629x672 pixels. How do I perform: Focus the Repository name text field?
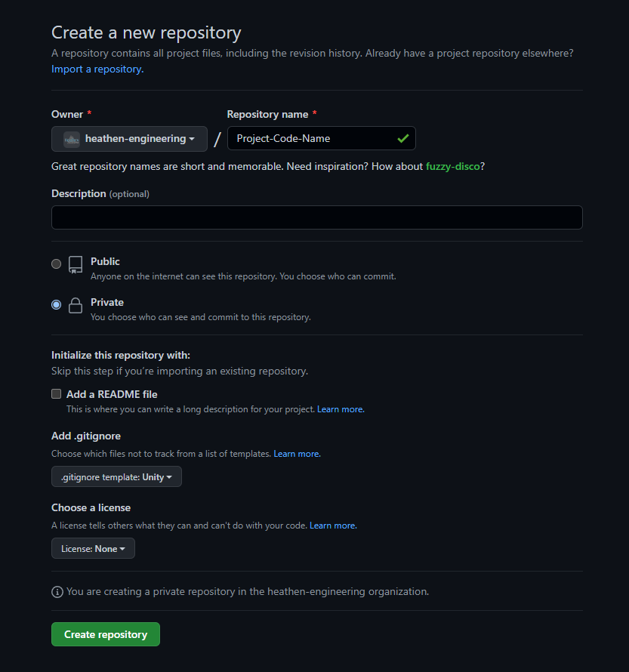tap(322, 138)
